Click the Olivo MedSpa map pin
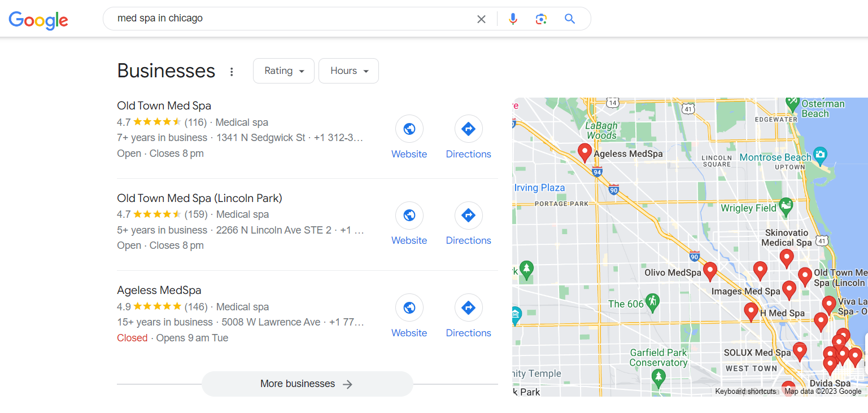This screenshot has width=868, height=413. coord(710,271)
